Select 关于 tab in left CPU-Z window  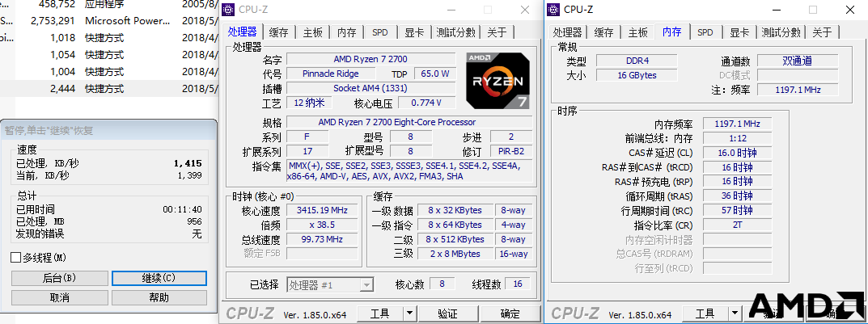[x=497, y=32]
